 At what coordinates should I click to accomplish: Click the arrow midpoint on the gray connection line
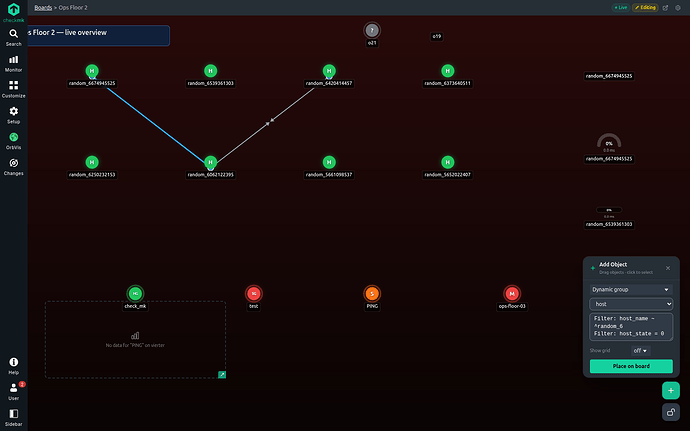click(x=269, y=122)
